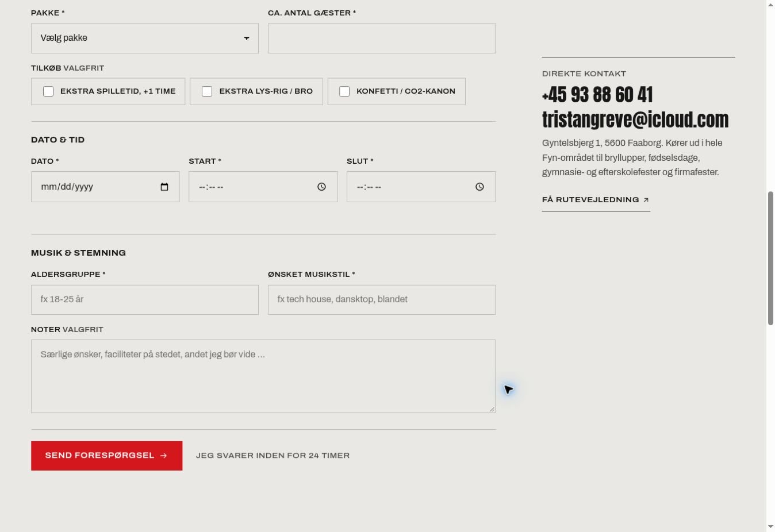Select the text 'Jeg svarer inden for 24 timer'
The height and width of the screenshot is (532, 775).
273,456
